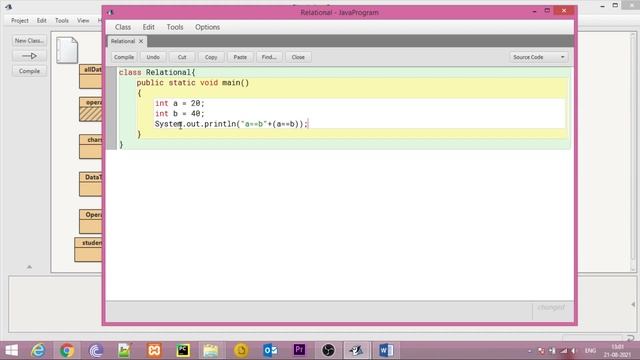Click Compile in the BlueJ main window sidebar

29,71
